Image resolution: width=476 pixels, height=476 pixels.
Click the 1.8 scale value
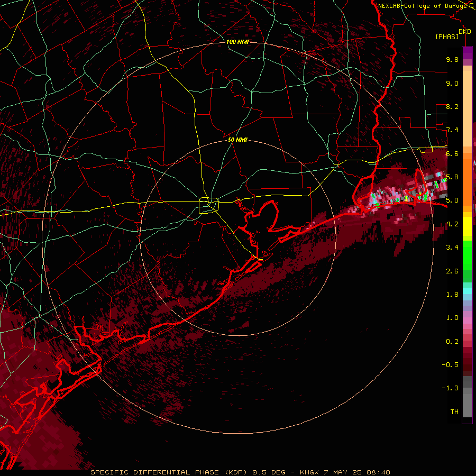452,295
